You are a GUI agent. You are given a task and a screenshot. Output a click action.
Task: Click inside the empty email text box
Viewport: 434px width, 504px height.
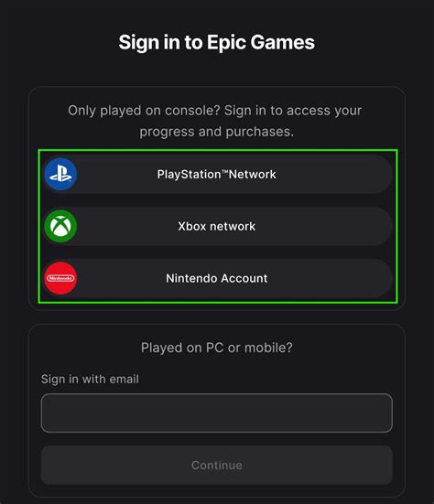pos(217,413)
